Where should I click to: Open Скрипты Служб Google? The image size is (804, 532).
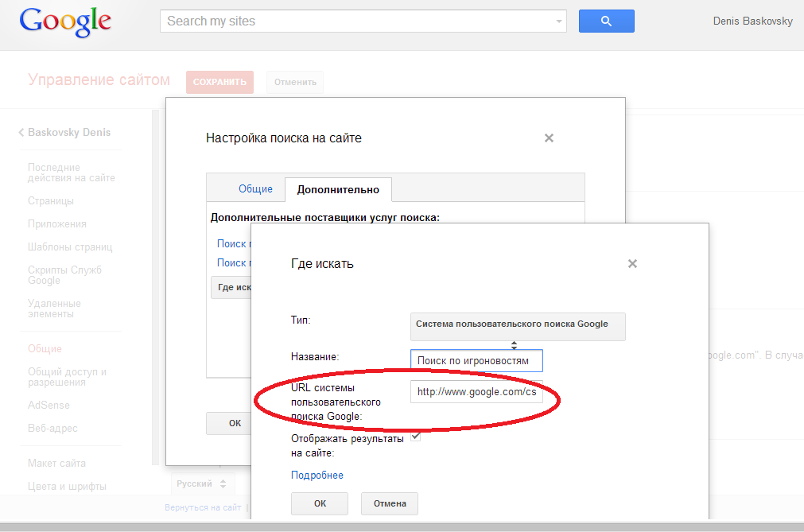64,275
